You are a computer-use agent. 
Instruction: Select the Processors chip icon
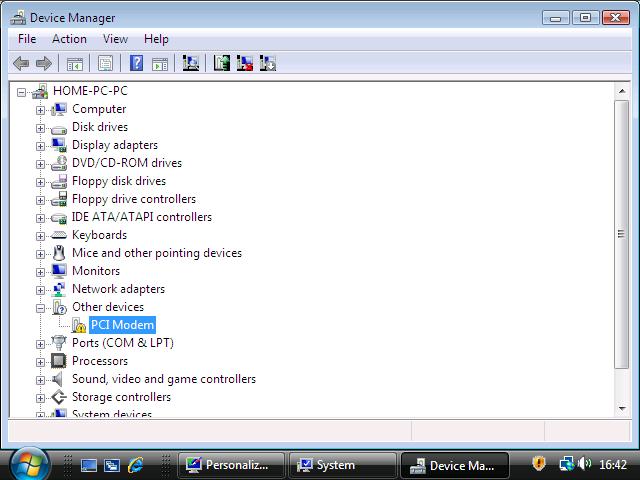(59, 361)
